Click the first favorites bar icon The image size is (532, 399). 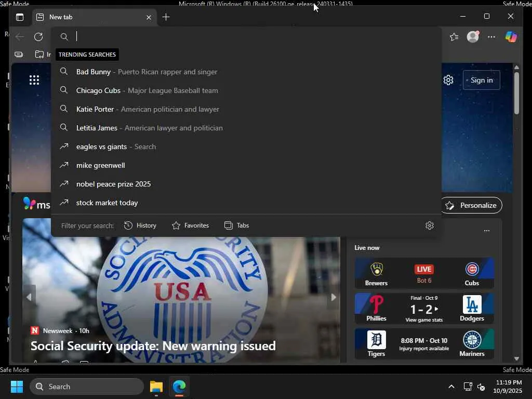pos(19,54)
